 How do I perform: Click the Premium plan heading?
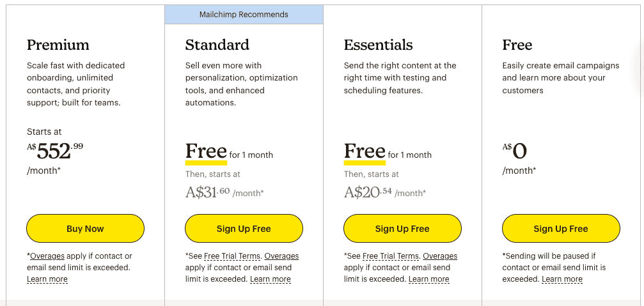click(58, 45)
